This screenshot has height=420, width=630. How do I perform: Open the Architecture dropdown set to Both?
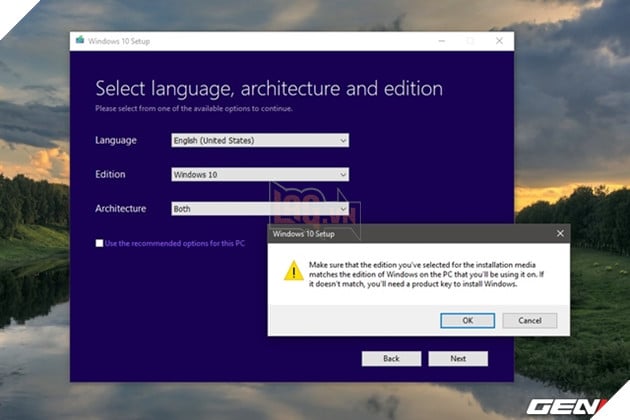260,209
